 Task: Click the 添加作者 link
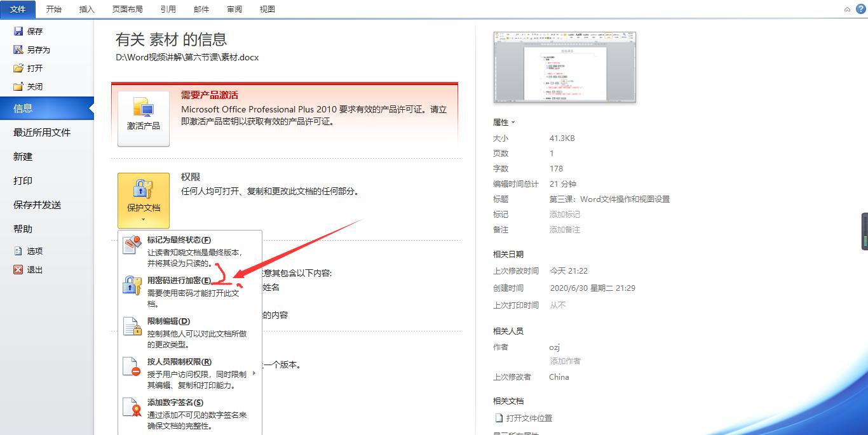[x=565, y=361]
